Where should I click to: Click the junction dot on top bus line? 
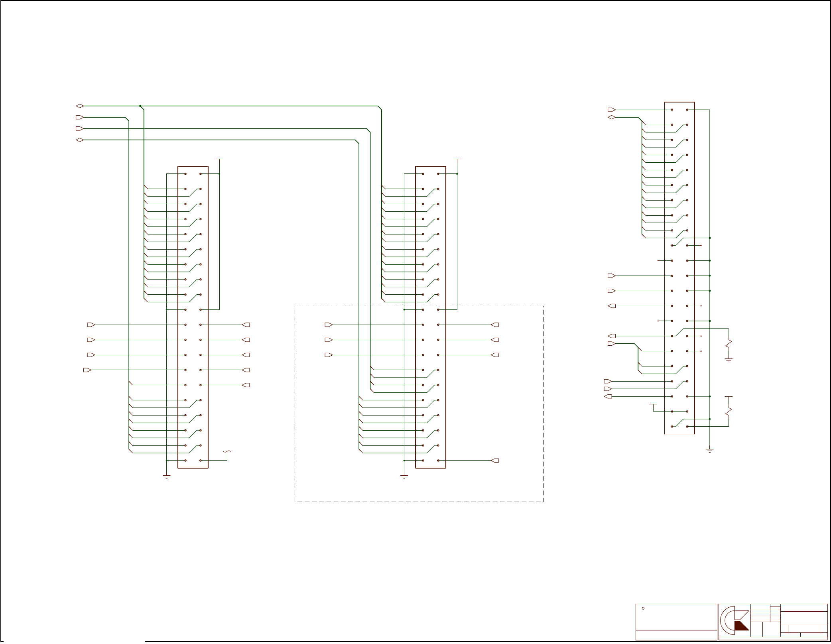140,106
